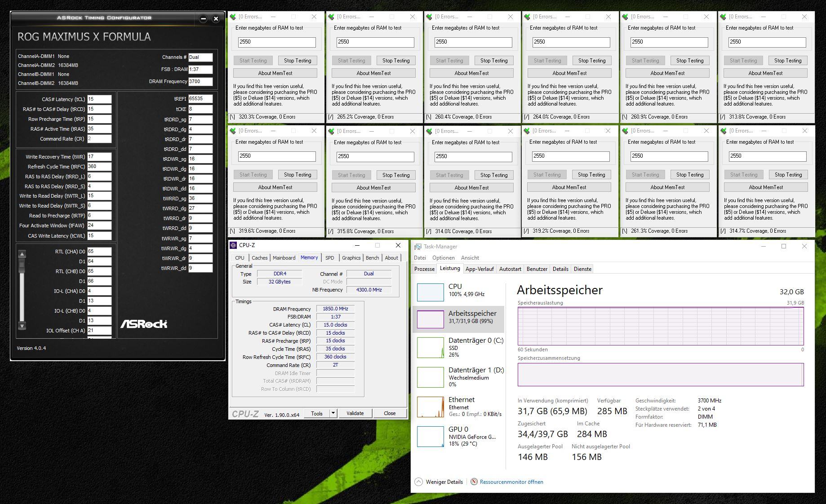The image size is (826, 504).
Task: Switch to Caches tab in CPU-Z
Action: click(260, 258)
